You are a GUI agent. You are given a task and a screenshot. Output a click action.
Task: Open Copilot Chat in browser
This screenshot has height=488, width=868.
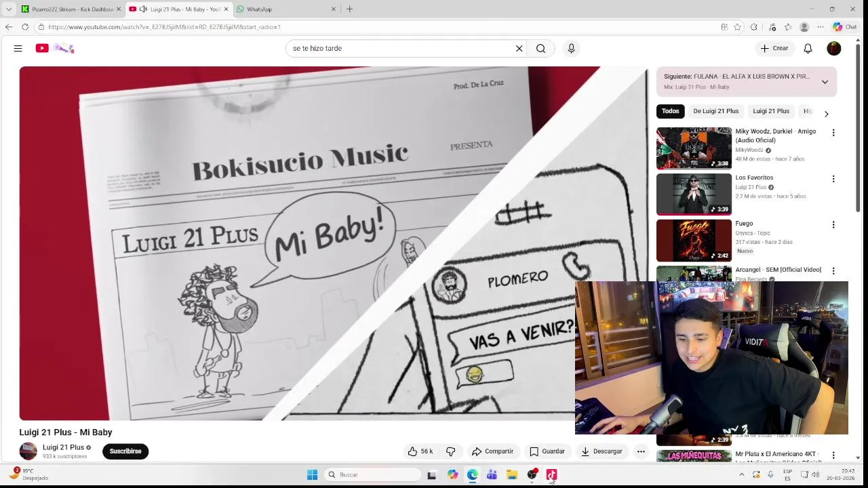tap(845, 27)
